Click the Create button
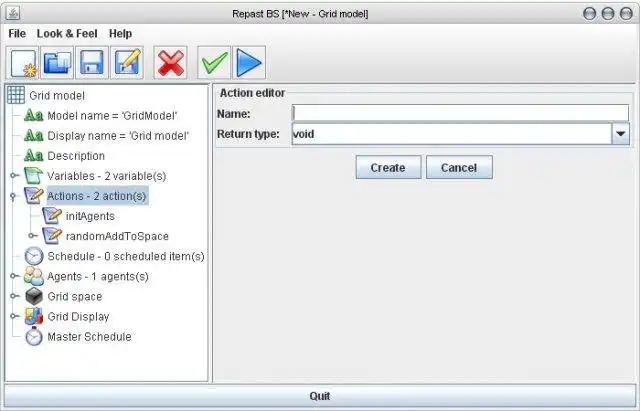Image resolution: width=640 pixels, height=411 pixels. 388,167
